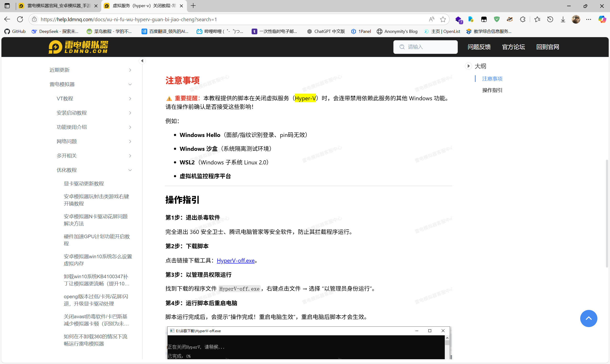Reload the current page
Viewport: 610px width, 364px height.
[20, 19]
